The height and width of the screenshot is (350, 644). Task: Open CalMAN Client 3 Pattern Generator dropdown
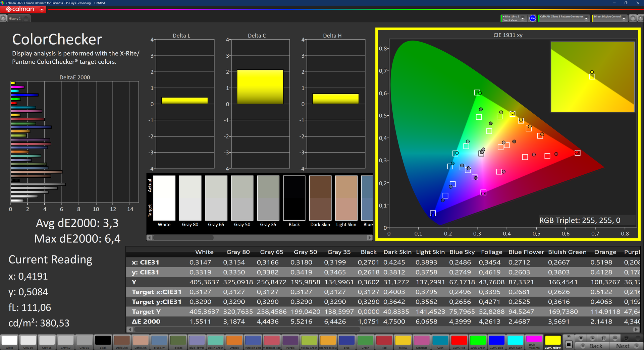(586, 18)
